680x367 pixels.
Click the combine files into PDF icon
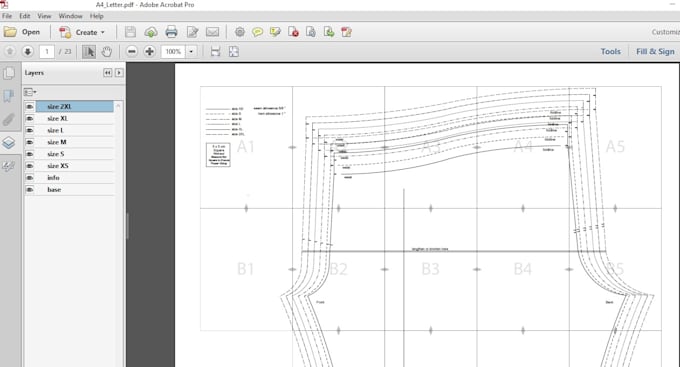point(347,32)
